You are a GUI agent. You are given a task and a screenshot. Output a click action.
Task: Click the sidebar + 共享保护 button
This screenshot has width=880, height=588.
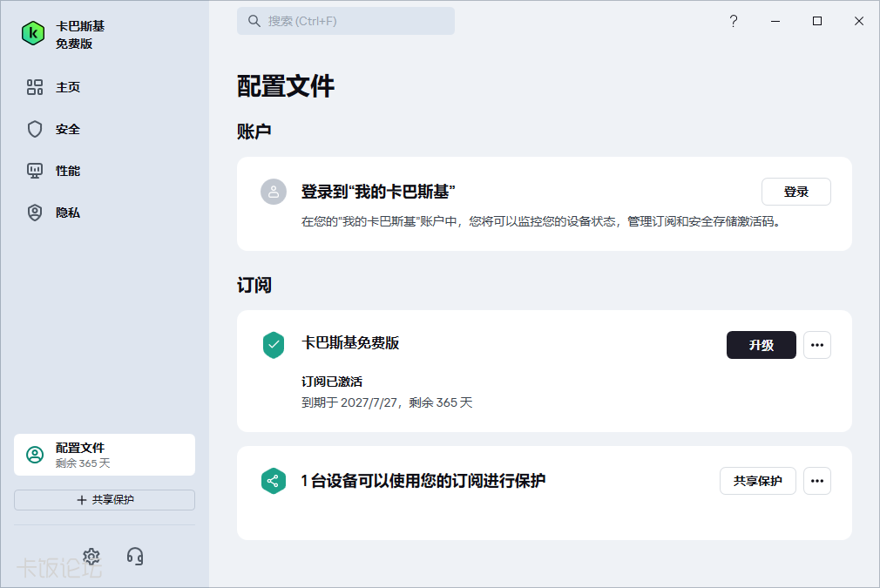[105, 500]
